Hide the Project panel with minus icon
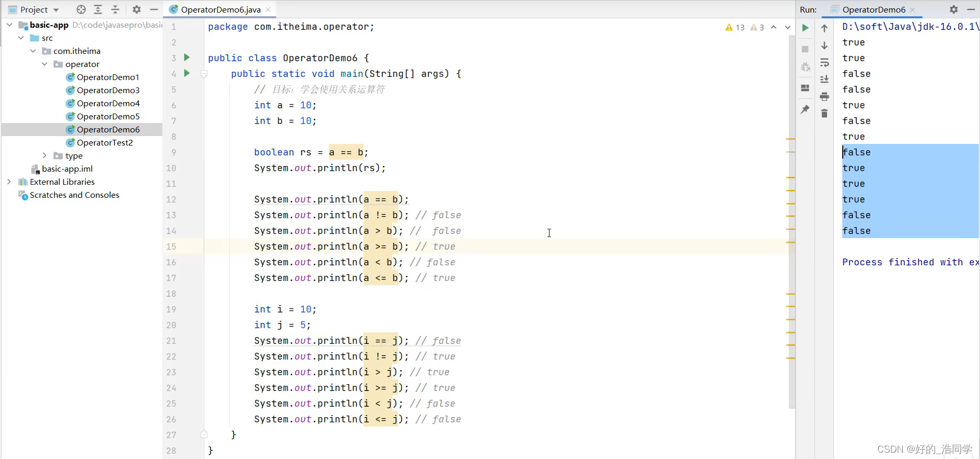980x459 pixels. 154,9
